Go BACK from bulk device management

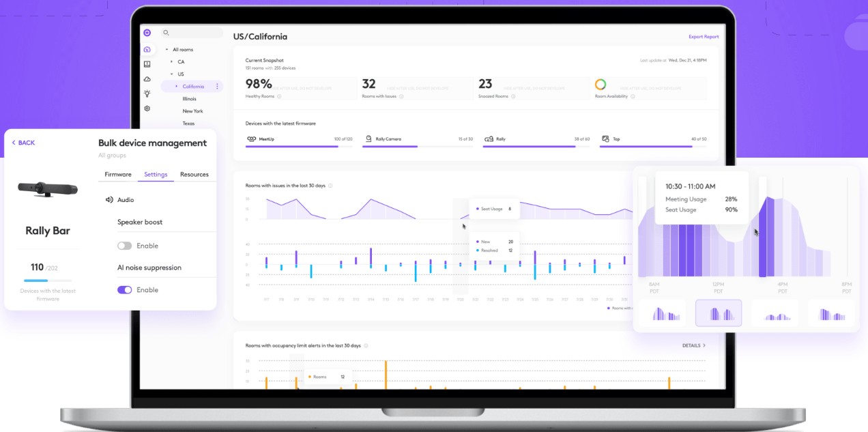23,143
